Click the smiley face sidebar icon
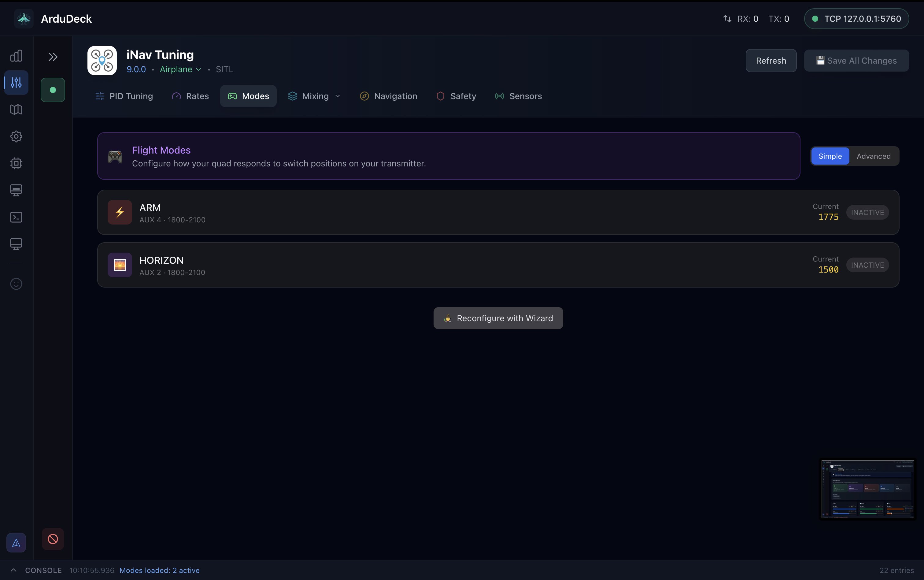Viewport: 924px width, 580px height. pos(16,284)
